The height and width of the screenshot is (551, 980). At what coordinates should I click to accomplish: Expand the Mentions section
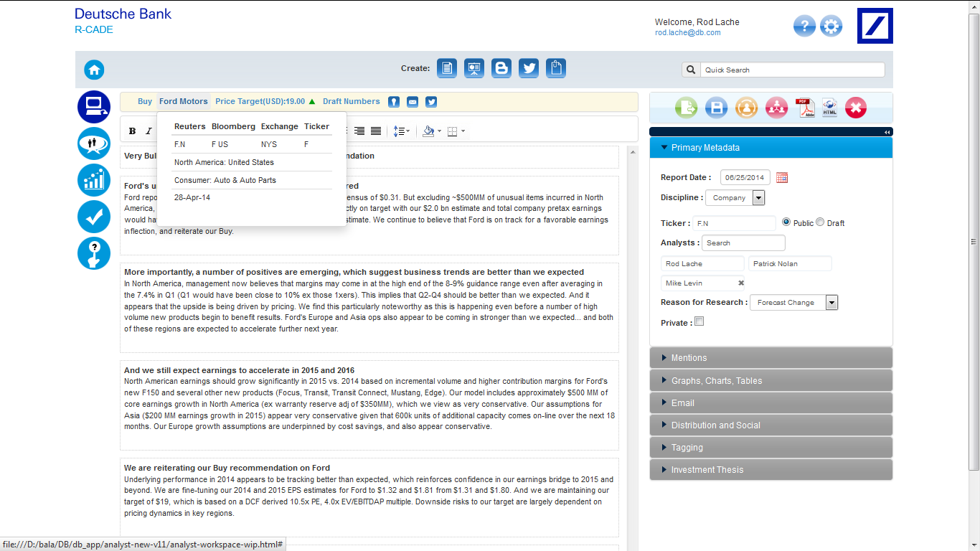click(x=771, y=358)
